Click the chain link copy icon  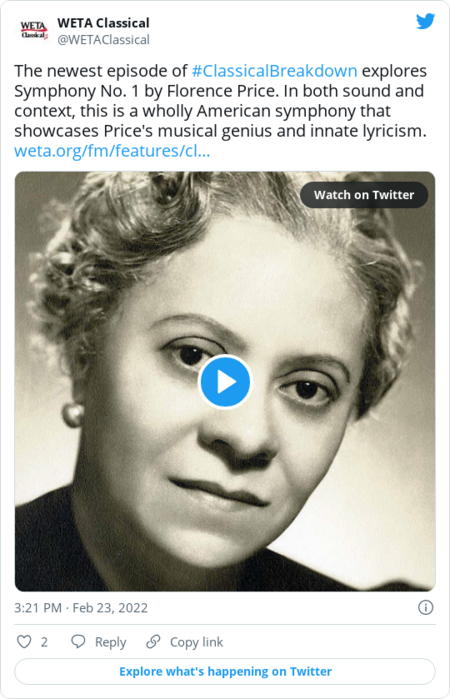pyautogui.click(x=153, y=641)
